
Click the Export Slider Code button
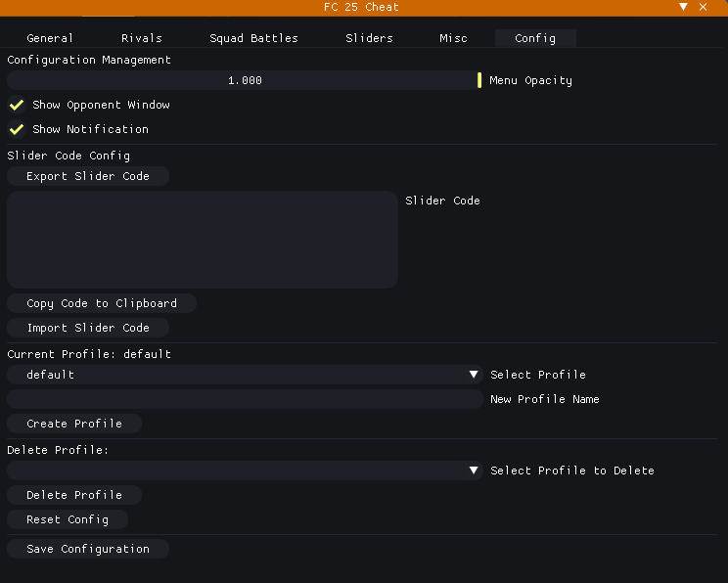tap(88, 177)
